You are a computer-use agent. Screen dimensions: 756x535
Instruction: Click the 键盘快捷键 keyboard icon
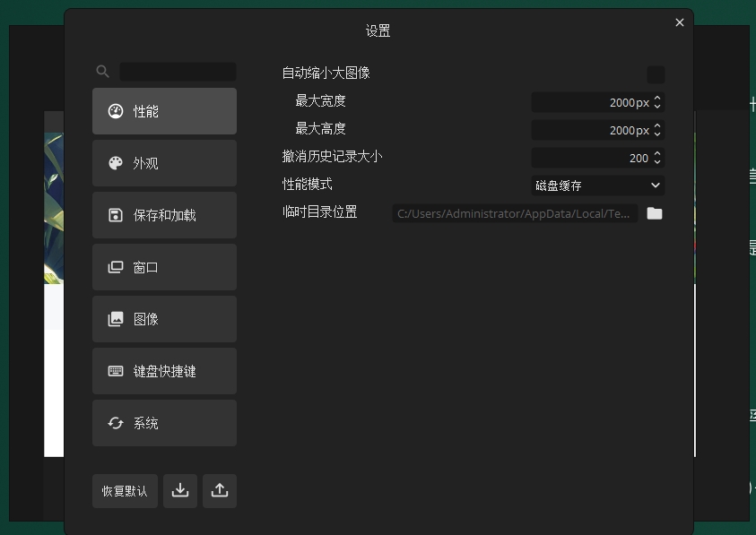[115, 371]
